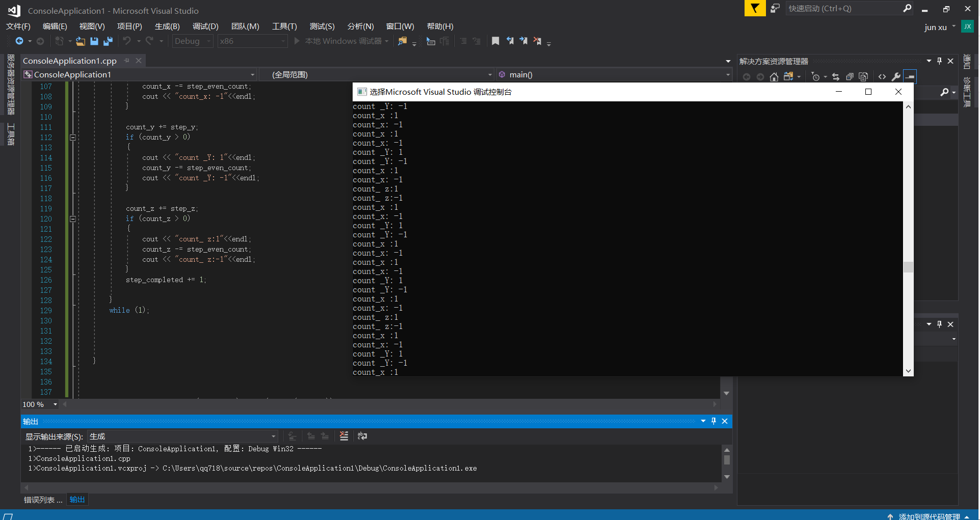
Task: Click the Show All Files icon
Action: 863,76
